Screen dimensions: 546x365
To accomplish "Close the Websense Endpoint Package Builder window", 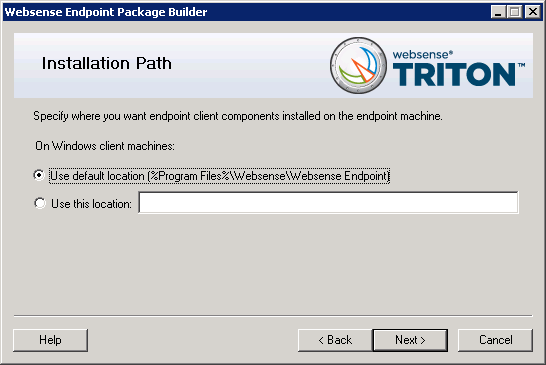I will click(532, 12).
